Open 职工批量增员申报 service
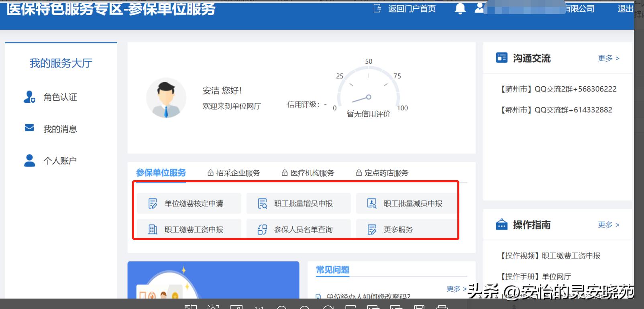The width and height of the screenshot is (644, 309). [x=299, y=203]
